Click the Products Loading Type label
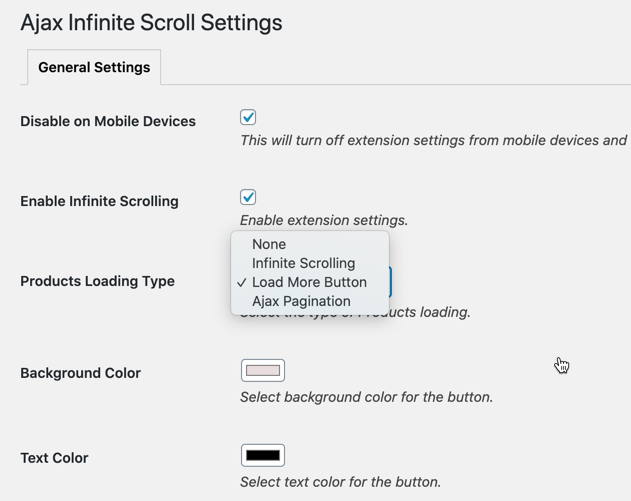This screenshot has width=631, height=501. coord(97,281)
